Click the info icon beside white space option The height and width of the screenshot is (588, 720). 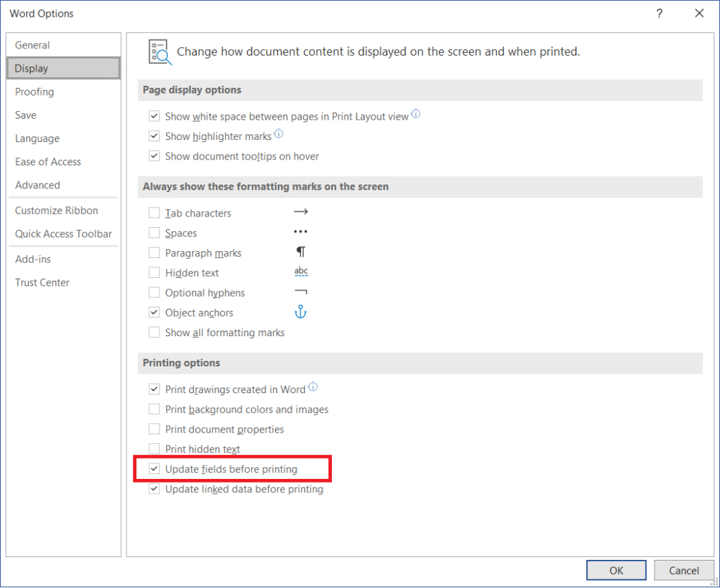(416, 113)
